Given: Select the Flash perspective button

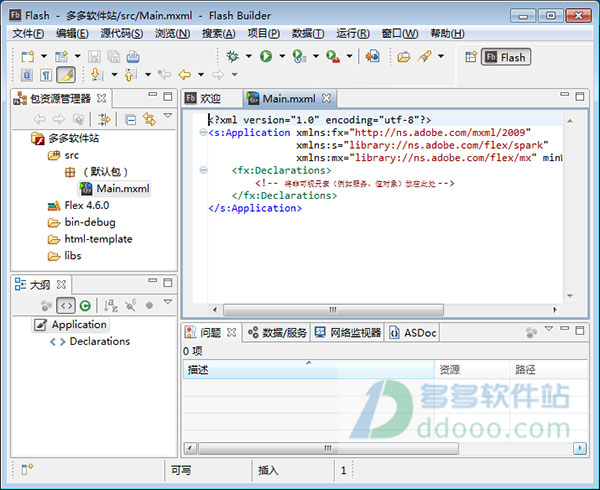Looking at the screenshot, I should click(506, 57).
